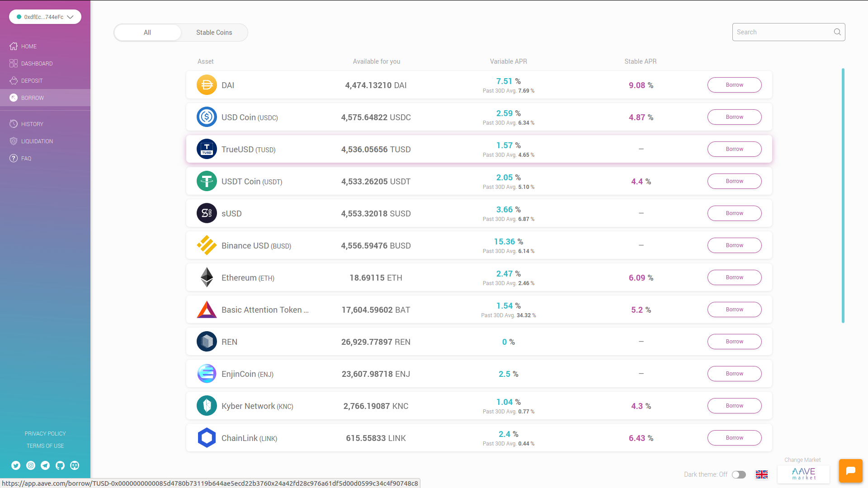The width and height of the screenshot is (868, 488).
Task: Click the USDT Tether logo icon
Action: (x=207, y=181)
